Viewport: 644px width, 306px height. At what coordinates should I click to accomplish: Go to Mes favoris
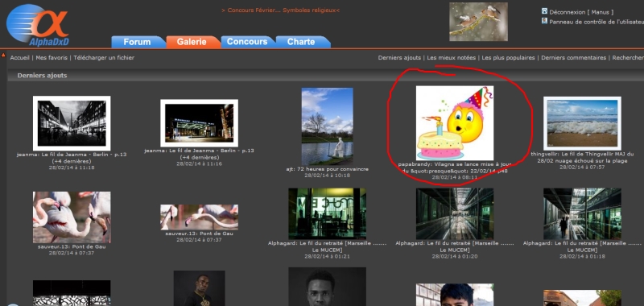52,58
